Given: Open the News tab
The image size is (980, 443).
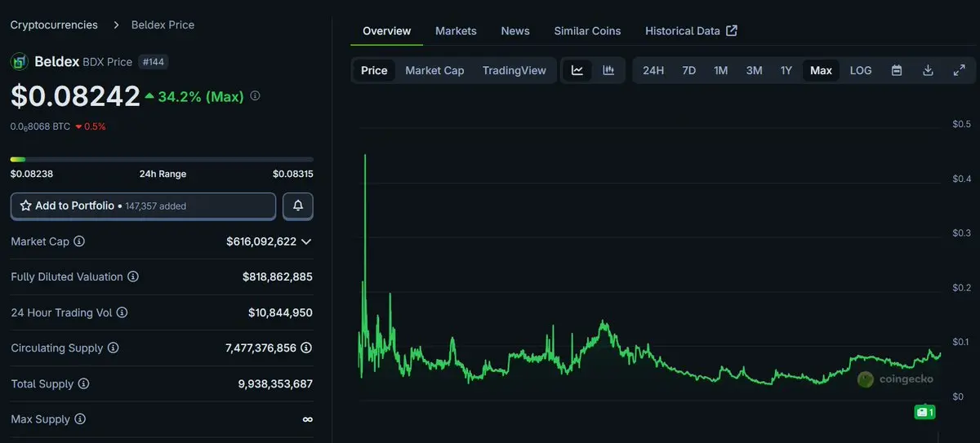Looking at the screenshot, I should [515, 31].
